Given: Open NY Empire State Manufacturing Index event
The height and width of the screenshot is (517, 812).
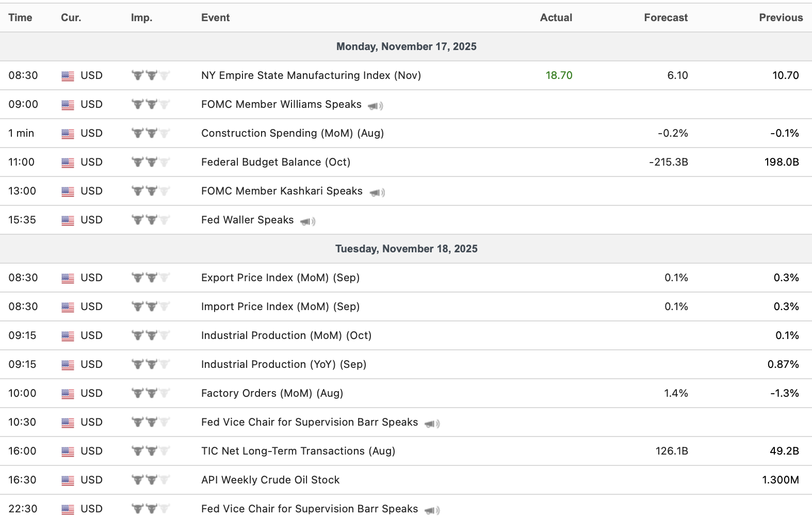Looking at the screenshot, I should coord(311,75).
